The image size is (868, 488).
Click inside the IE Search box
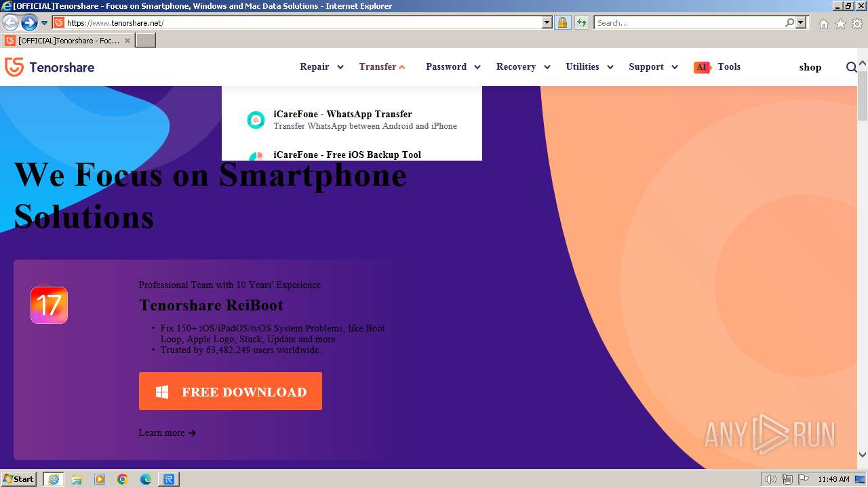point(689,22)
